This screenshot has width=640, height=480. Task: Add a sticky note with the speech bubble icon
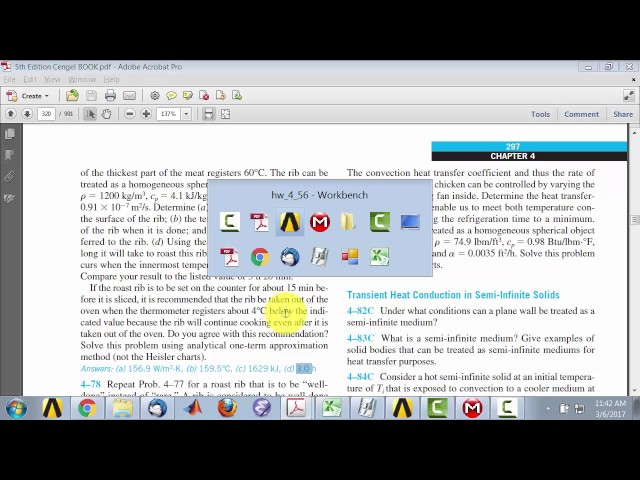pos(171,96)
